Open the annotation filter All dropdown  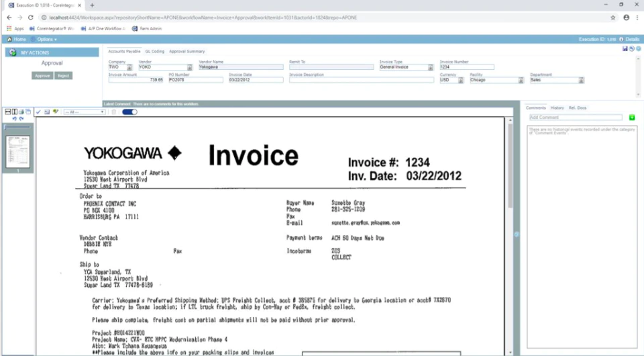85,112
